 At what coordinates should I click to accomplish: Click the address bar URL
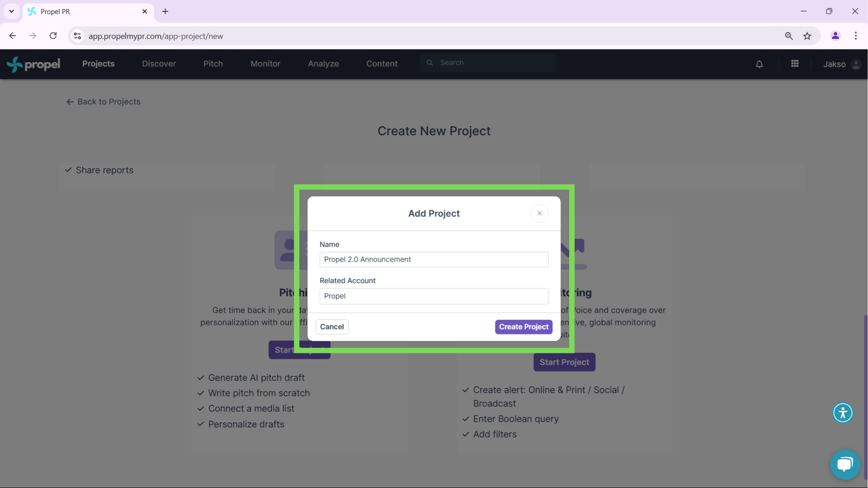[156, 36]
